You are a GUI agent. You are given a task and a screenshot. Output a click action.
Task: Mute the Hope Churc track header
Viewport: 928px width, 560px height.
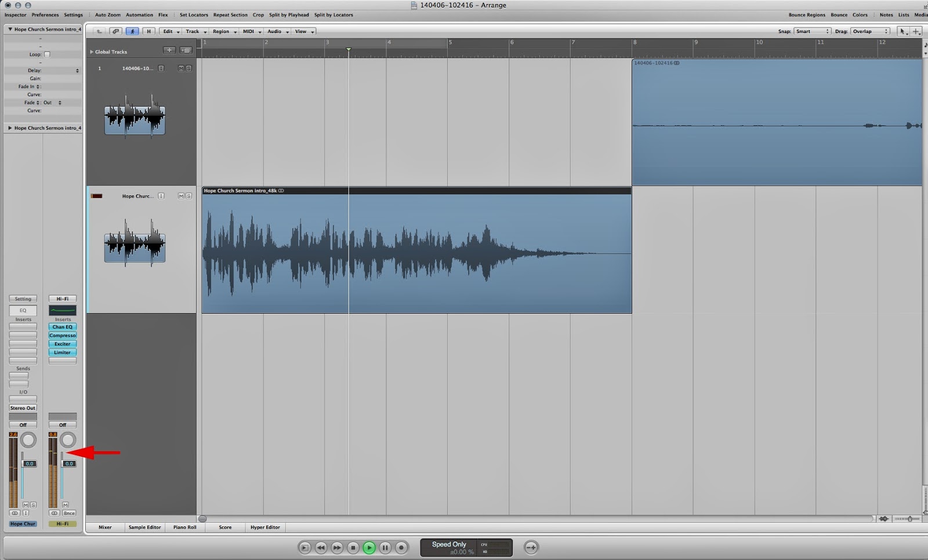pos(181,196)
